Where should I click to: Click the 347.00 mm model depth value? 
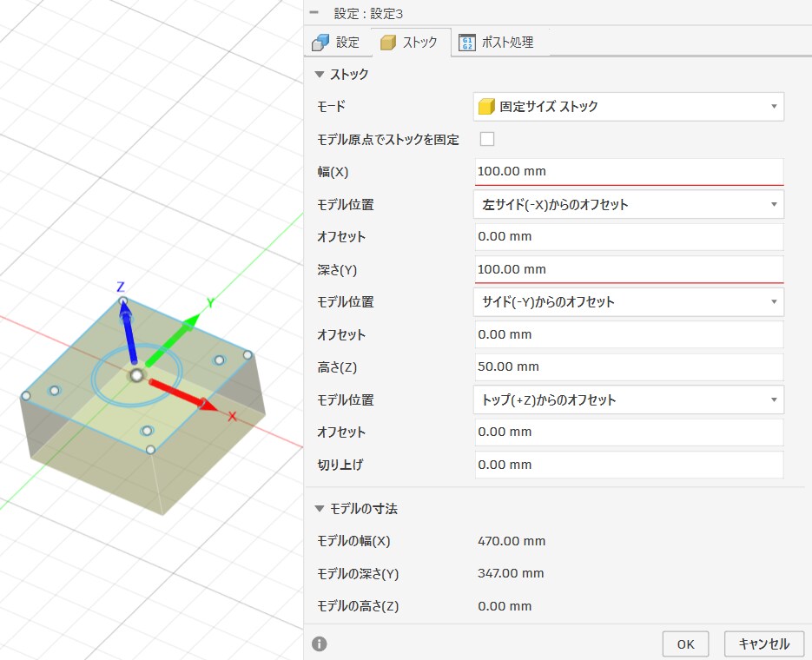pos(511,573)
